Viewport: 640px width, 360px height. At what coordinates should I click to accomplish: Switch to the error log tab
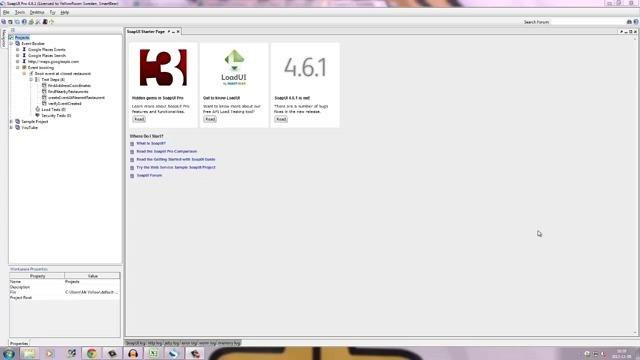[x=189, y=343]
